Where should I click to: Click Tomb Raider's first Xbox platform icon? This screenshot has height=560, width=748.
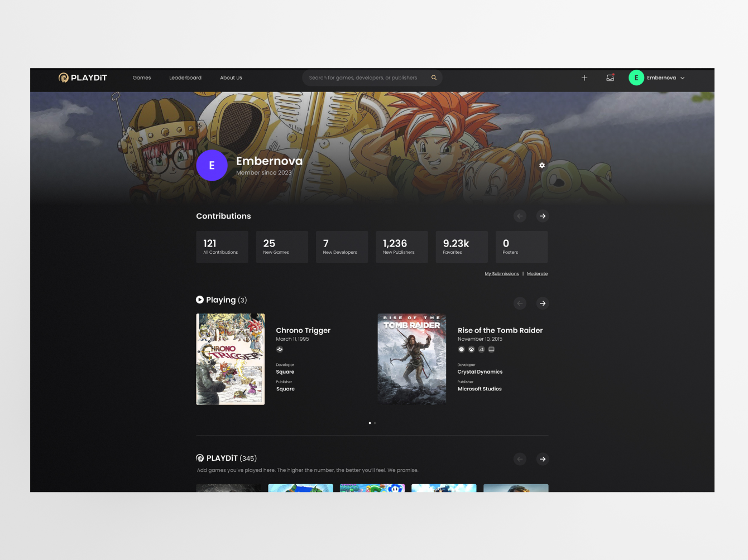(x=462, y=349)
